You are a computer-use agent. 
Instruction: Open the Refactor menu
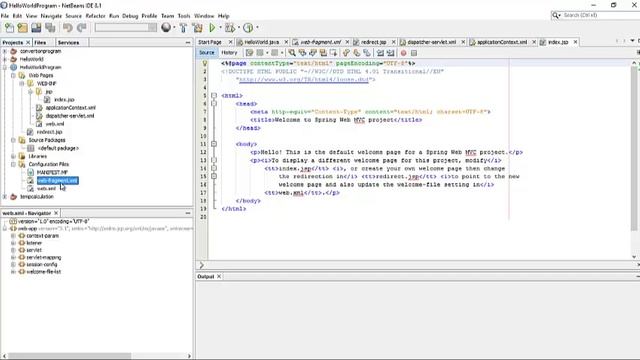tap(95, 16)
